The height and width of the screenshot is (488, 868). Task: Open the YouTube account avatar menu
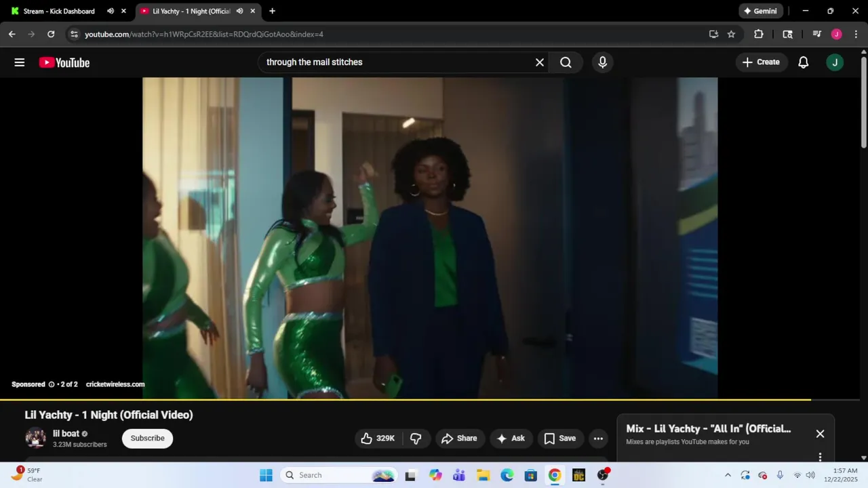tap(835, 62)
